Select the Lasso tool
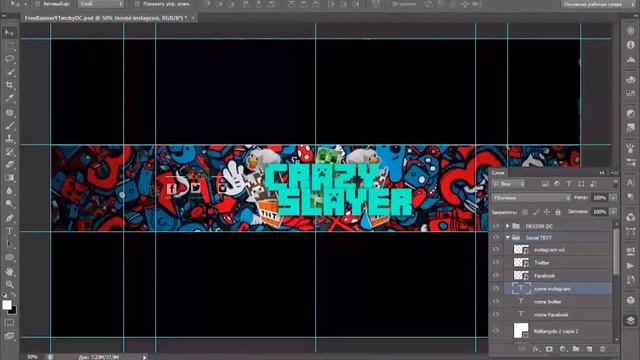This screenshot has height=360, width=640. point(10,59)
